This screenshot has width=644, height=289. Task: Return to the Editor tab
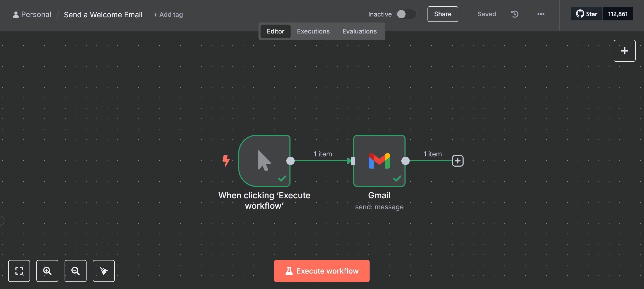(276, 31)
